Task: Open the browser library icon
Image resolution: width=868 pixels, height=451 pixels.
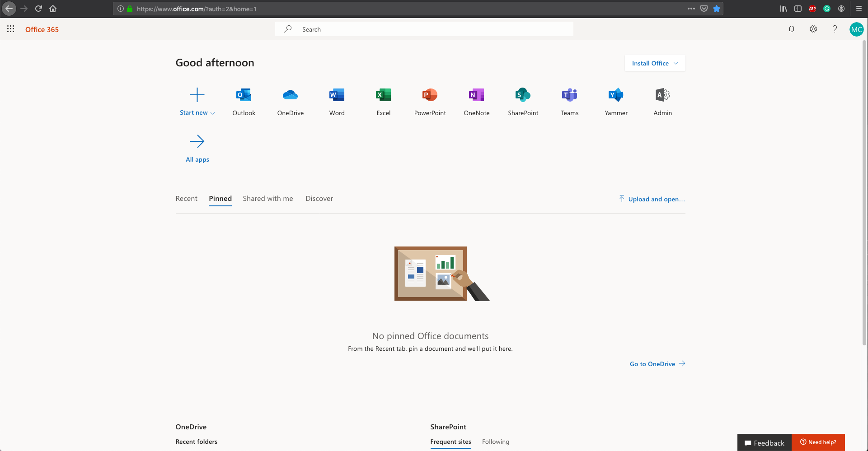Action: point(784,9)
